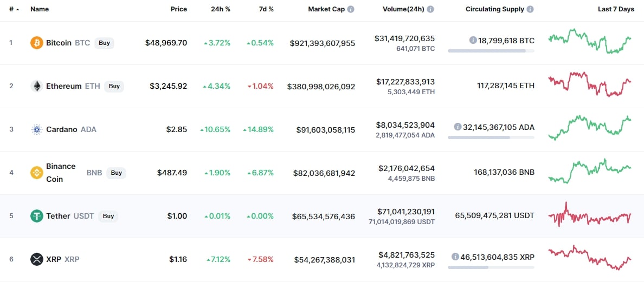Open Binance Coin 7-day sparkline chart
This screenshot has width=644, height=282.
click(590, 171)
